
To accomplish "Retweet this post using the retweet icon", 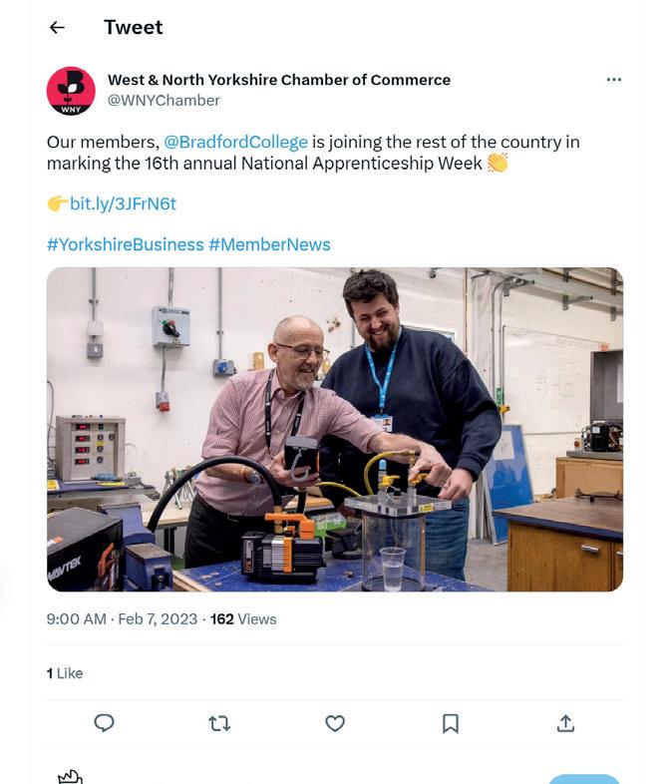I will pyautogui.click(x=219, y=723).
